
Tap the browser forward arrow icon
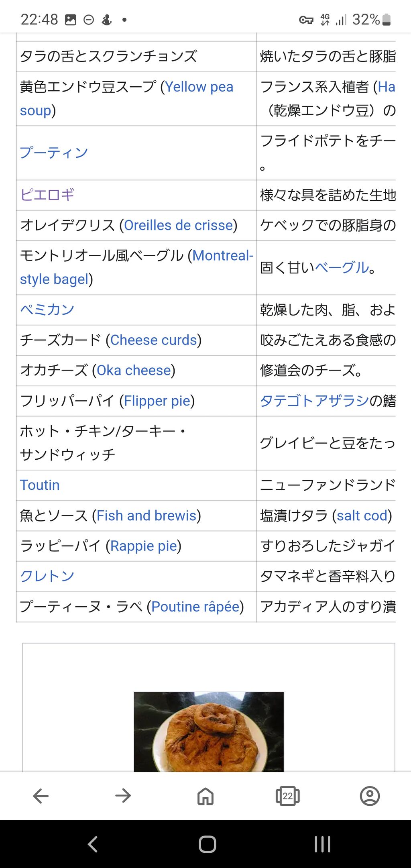pyautogui.click(x=123, y=796)
